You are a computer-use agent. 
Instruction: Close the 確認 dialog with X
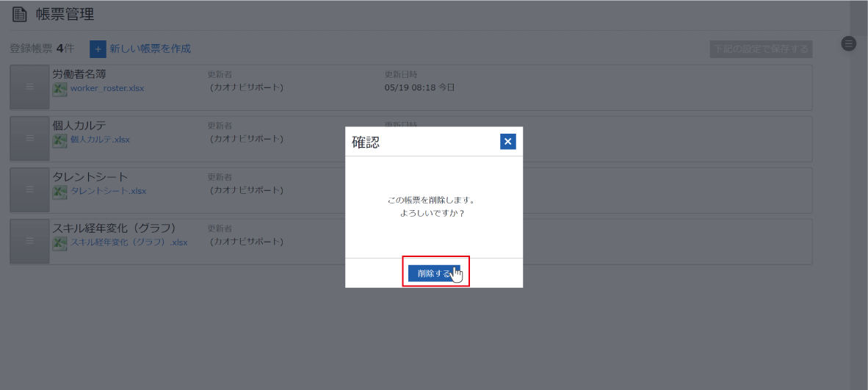[x=507, y=142]
